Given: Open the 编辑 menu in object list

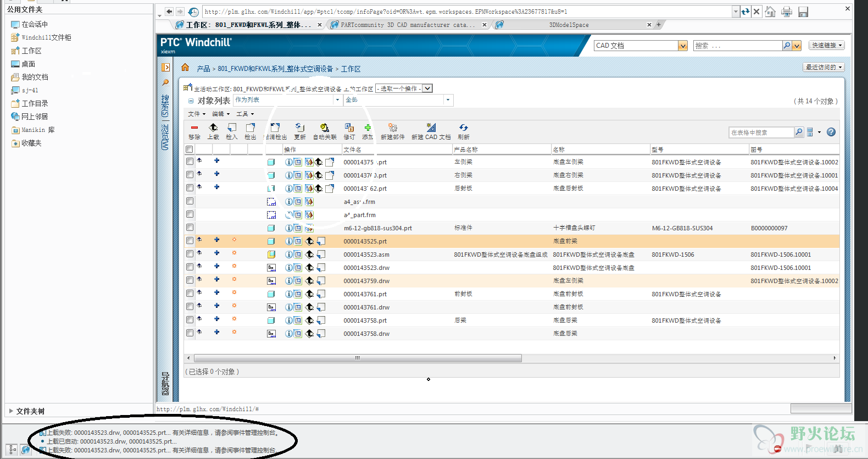Looking at the screenshot, I should tap(221, 114).
